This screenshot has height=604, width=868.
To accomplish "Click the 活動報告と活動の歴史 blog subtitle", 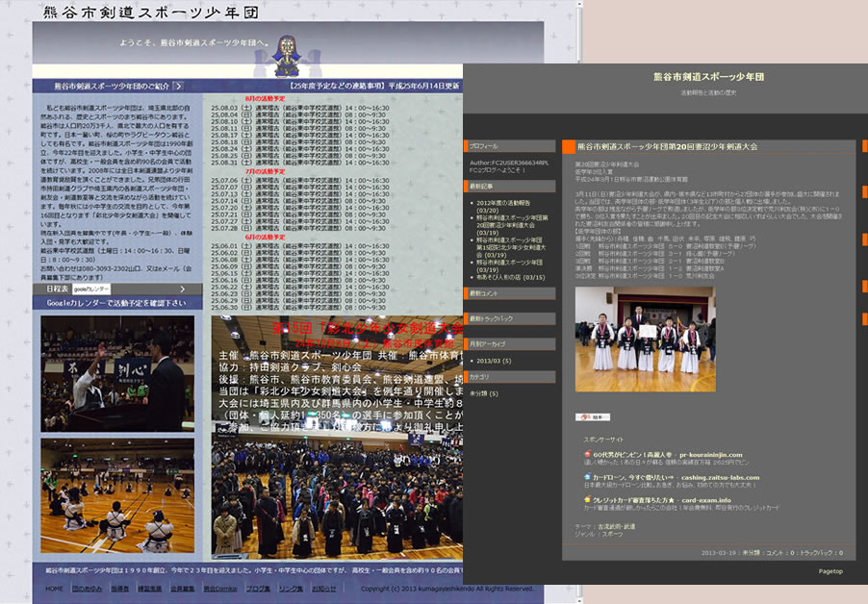I will (708, 93).
